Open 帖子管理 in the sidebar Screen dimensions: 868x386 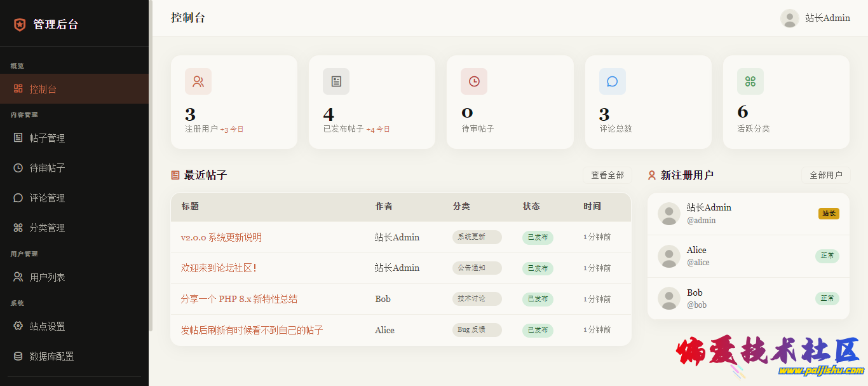point(47,138)
